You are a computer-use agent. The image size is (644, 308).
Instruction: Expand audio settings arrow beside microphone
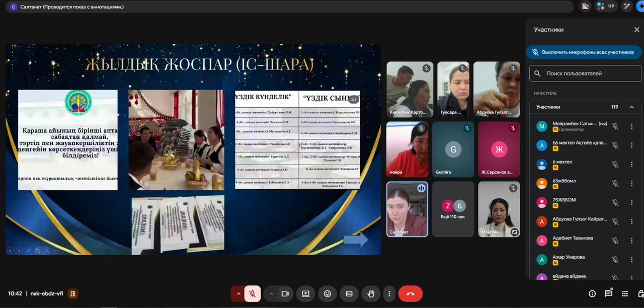coord(238,293)
